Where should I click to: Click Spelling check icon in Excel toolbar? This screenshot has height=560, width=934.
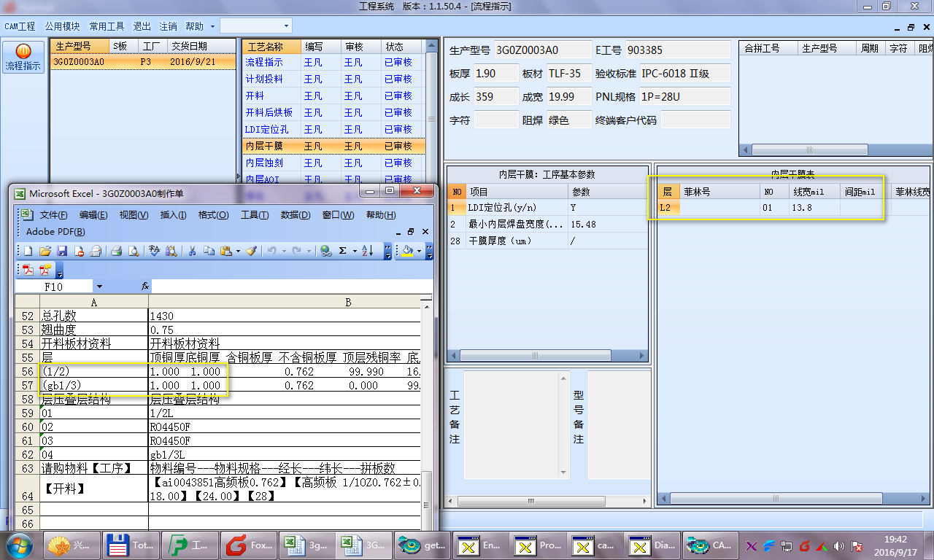click(155, 251)
